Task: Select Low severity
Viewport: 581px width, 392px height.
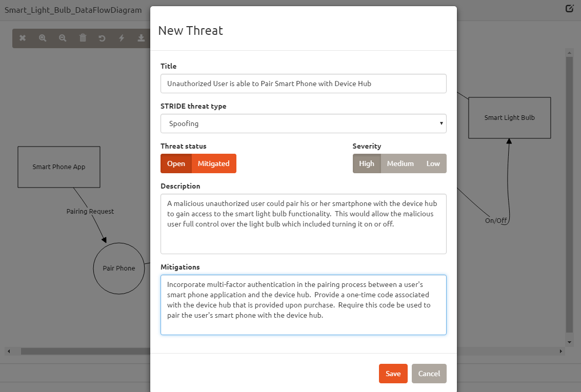Action: (x=433, y=163)
